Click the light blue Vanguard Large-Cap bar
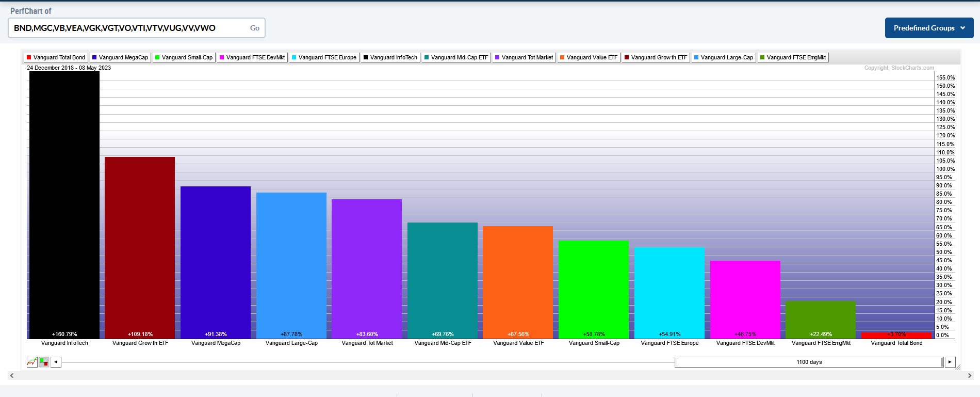Viewport: 980px width, 397px height. (x=291, y=265)
